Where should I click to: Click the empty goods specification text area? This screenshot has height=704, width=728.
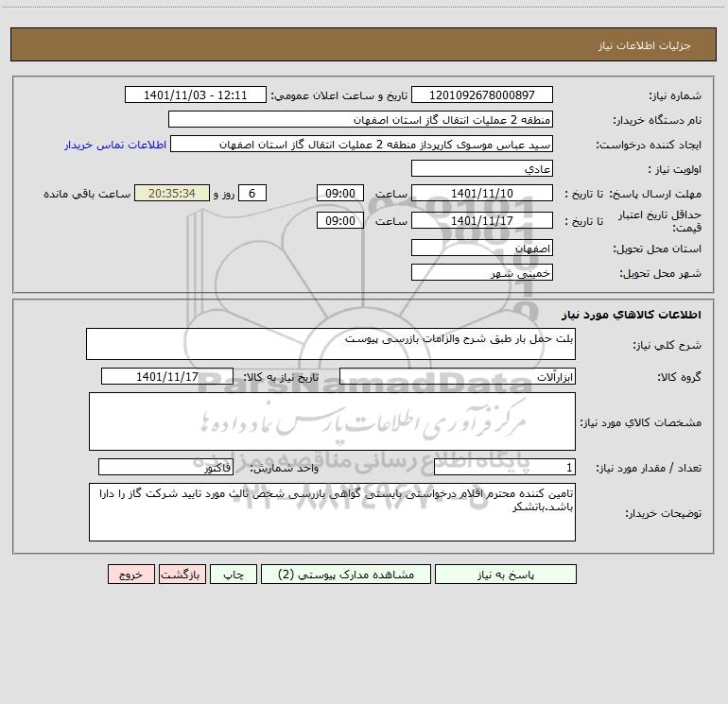click(x=332, y=421)
